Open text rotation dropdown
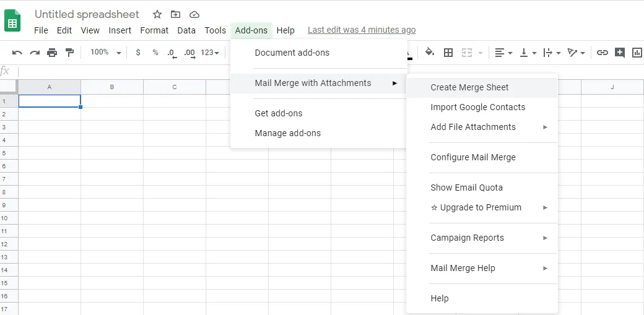 point(577,53)
